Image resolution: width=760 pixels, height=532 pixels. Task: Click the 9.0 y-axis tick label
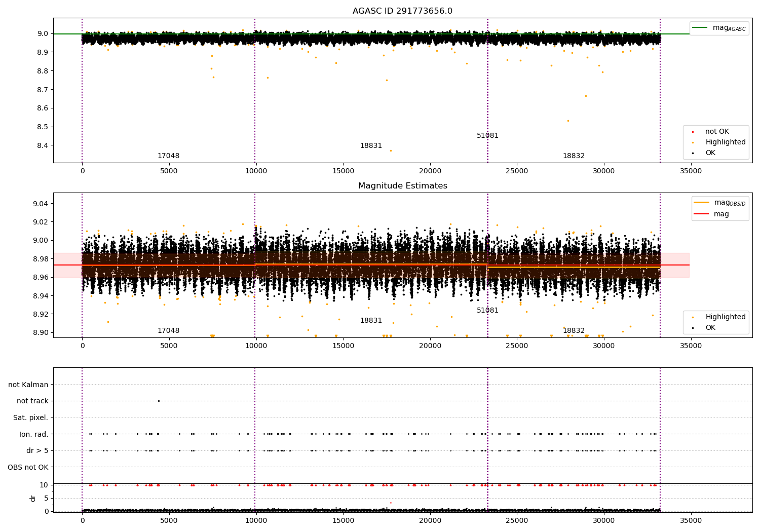(x=42, y=33)
